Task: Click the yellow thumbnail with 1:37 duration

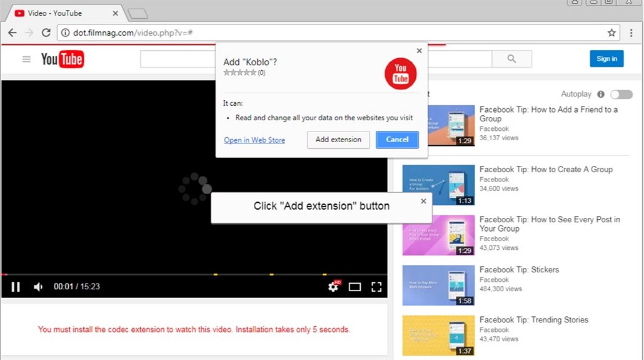Action: coord(439,336)
